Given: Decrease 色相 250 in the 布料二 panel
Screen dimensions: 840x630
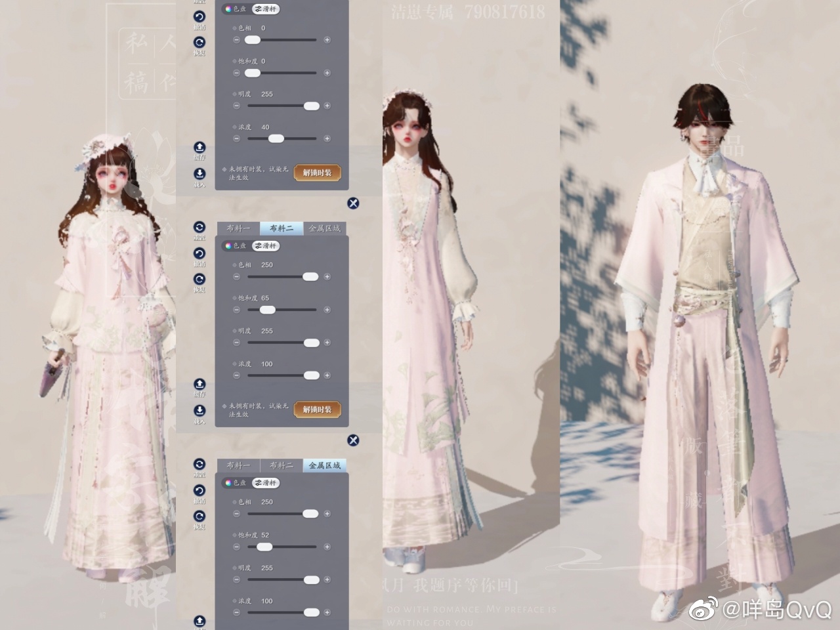Looking at the screenshot, I should click(236, 277).
